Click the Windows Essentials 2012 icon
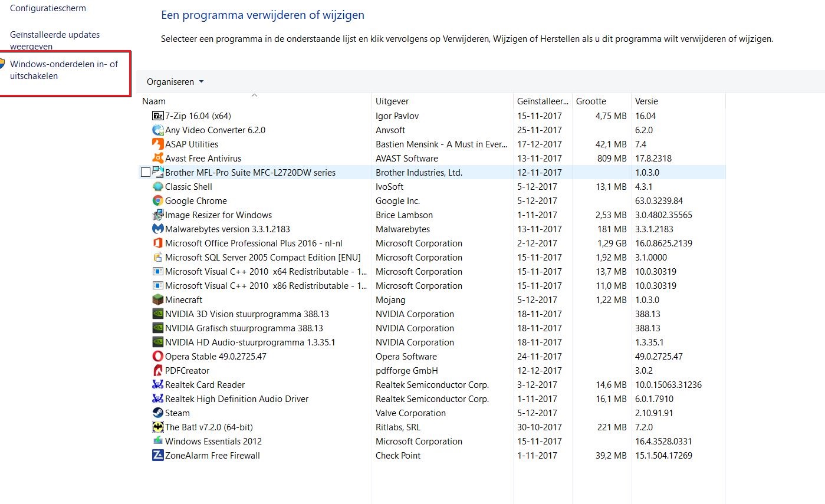825x504 pixels. (x=158, y=442)
